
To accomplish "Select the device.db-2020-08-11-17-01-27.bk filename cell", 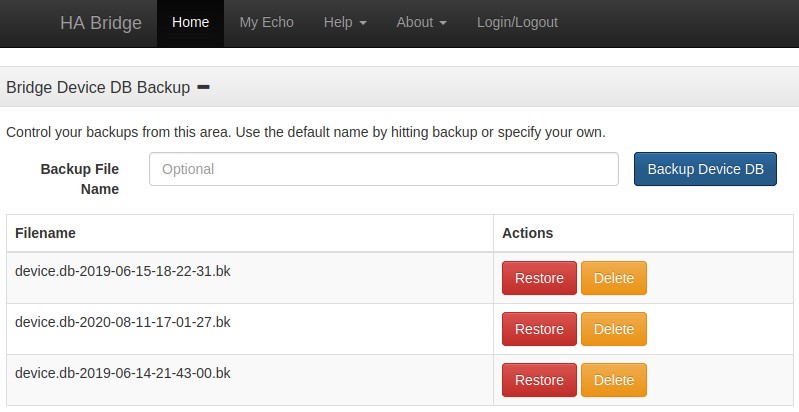I will [x=123, y=322].
